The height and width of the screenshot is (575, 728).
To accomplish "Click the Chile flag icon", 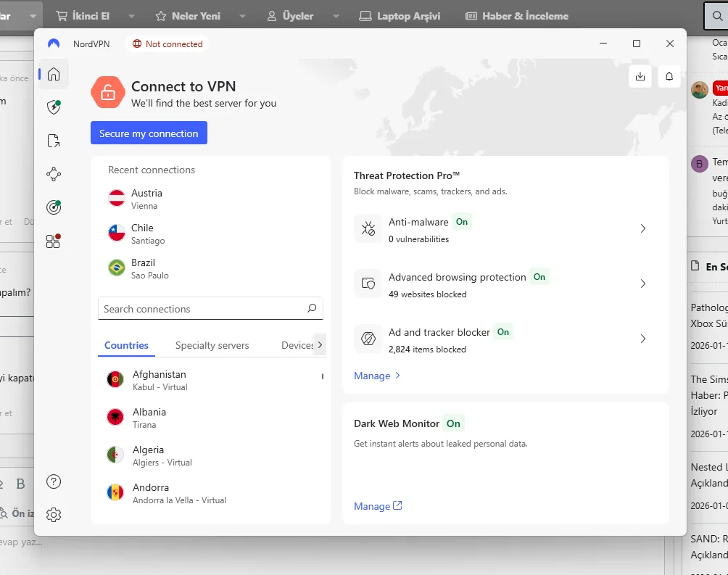I will (117, 233).
